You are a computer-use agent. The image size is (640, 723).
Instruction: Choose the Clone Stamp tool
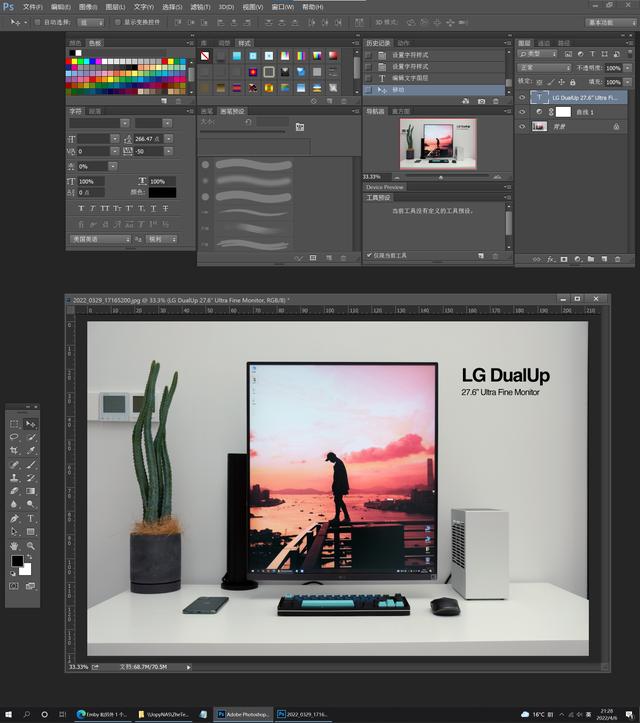click(15, 478)
